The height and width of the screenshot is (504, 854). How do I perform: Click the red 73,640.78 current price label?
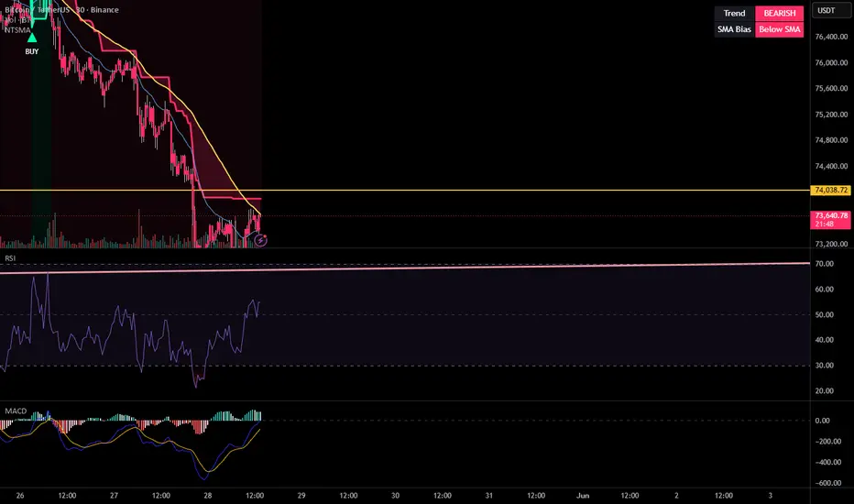tap(831, 220)
